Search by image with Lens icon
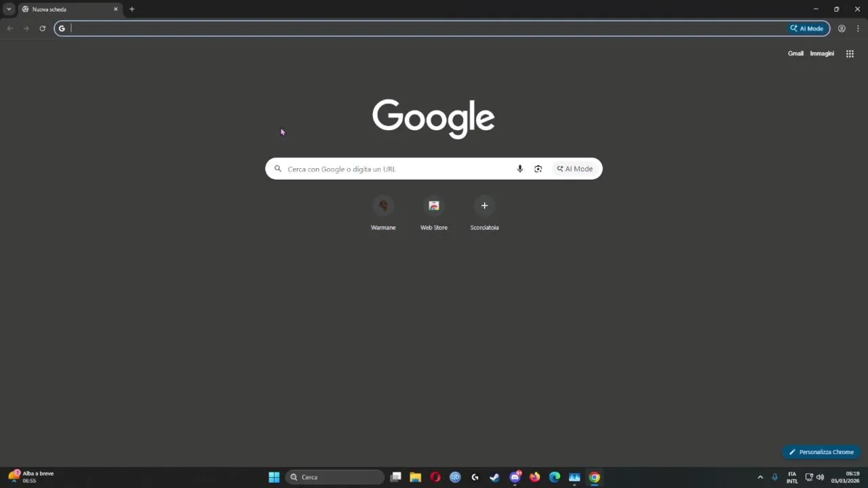This screenshot has width=868, height=488. [538, 169]
